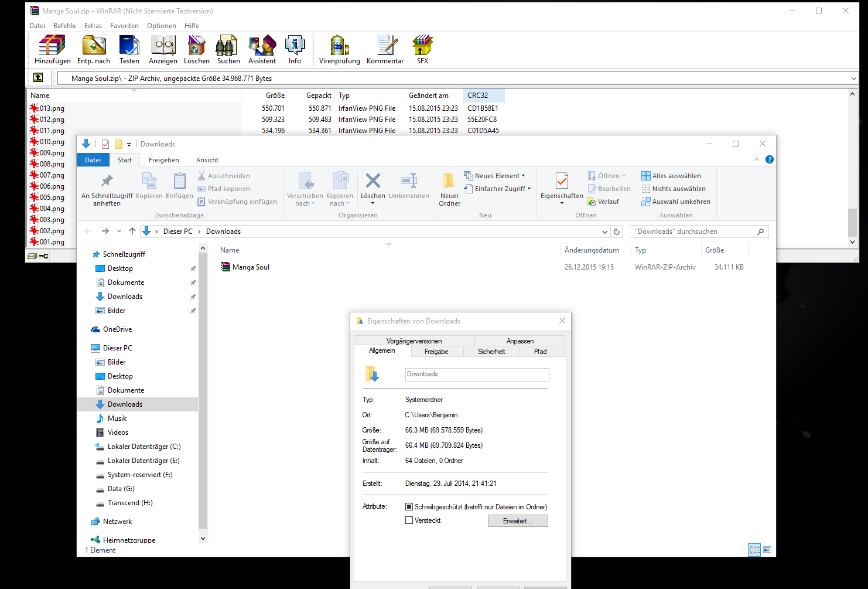Open Sicherheit tab in properties dialog
868x589 pixels.
(x=491, y=352)
